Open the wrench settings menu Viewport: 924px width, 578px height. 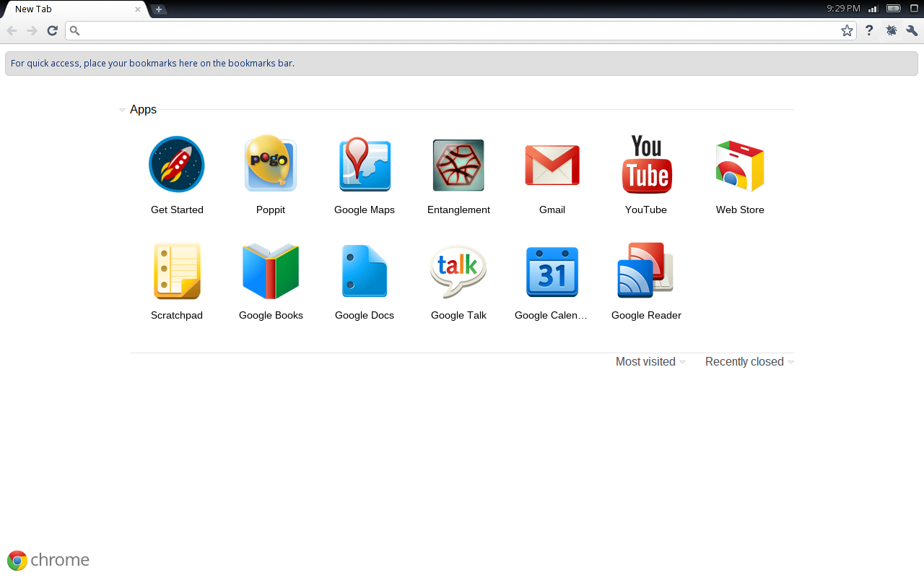point(912,30)
